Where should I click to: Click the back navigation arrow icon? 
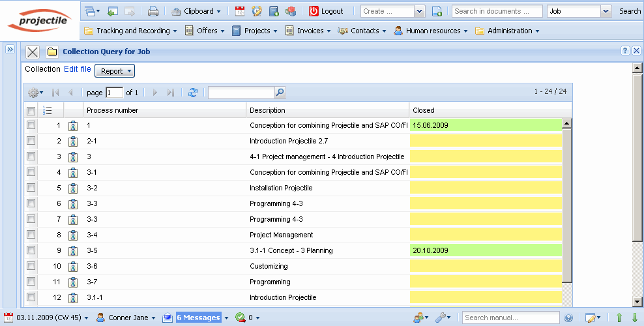(x=113, y=11)
